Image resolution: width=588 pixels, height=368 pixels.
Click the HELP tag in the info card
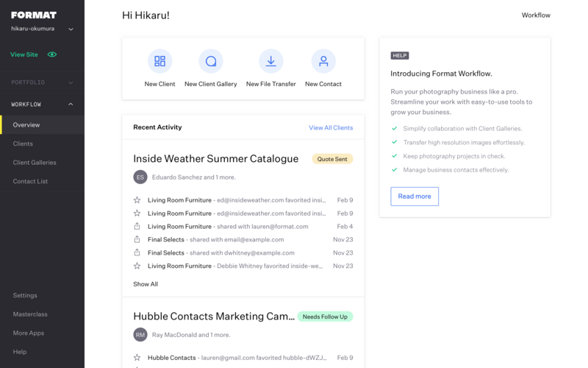(400, 56)
